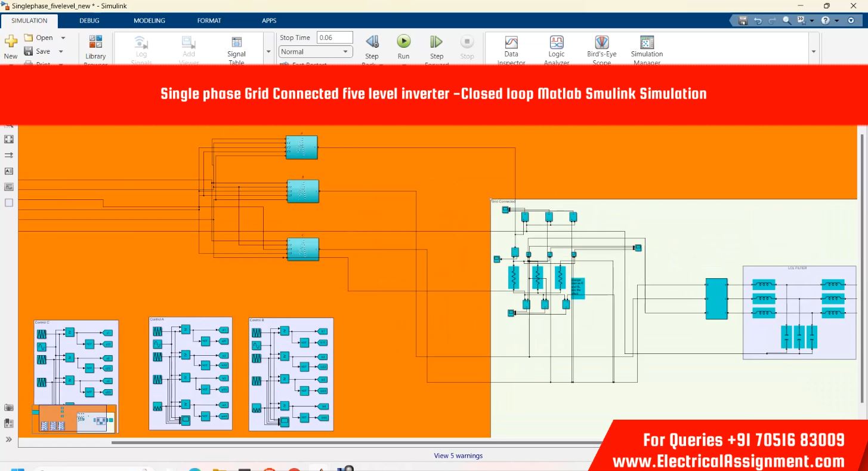Expand the Normal simulation mode dropdown
Screen dimensions: 868x471
pos(345,52)
